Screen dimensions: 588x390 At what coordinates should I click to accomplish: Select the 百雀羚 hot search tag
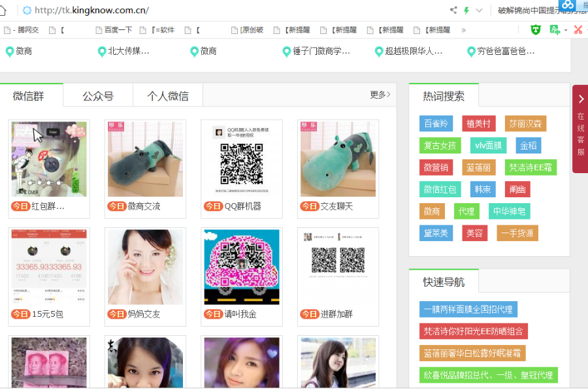point(436,123)
